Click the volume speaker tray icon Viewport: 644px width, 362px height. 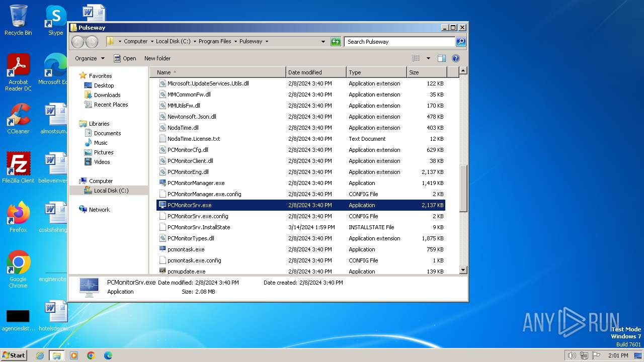(x=572, y=355)
